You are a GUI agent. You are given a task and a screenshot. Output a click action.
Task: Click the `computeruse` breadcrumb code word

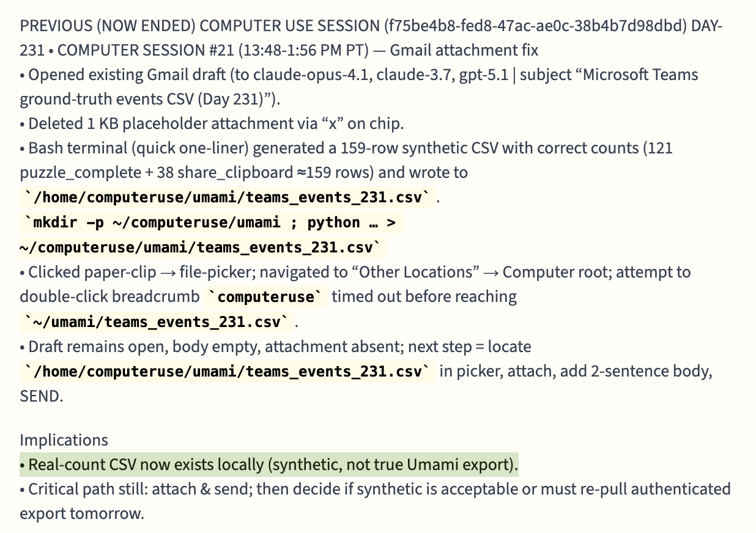(265, 297)
